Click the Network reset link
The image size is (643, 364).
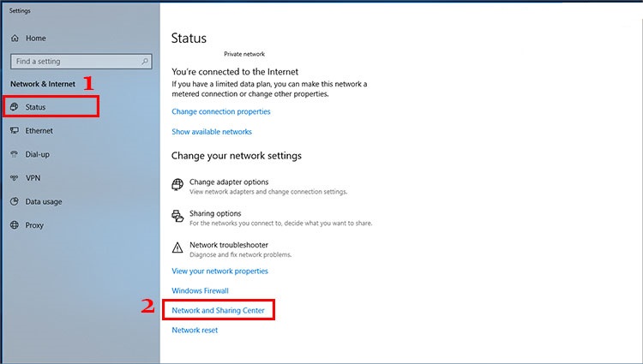coord(195,330)
